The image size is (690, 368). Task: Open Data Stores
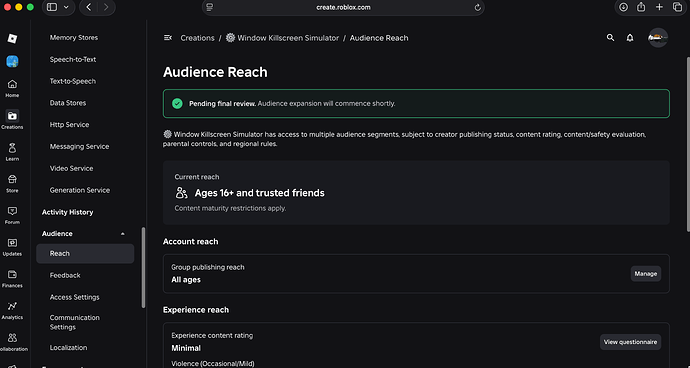pos(68,103)
